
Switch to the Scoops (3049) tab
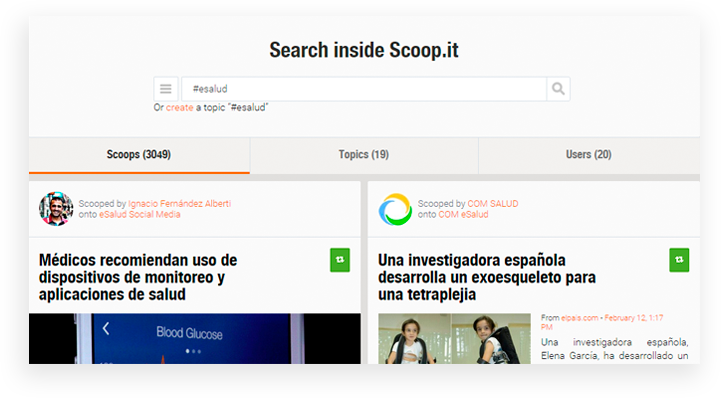pyautogui.click(x=139, y=155)
